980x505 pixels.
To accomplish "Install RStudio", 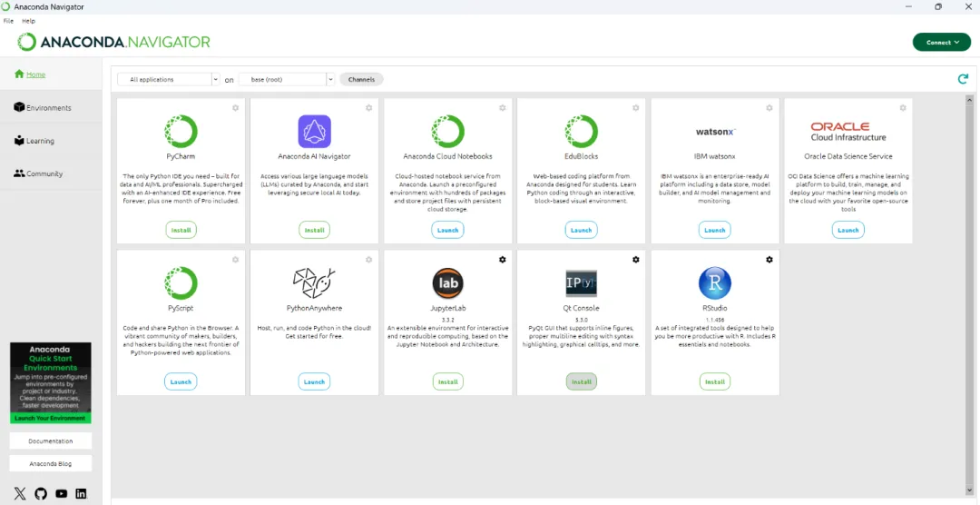I will pyautogui.click(x=715, y=381).
